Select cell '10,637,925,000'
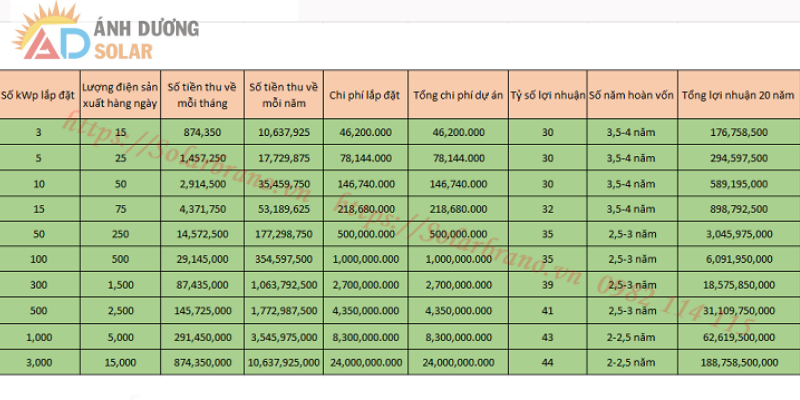The image size is (800, 400). [x=284, y=362]
